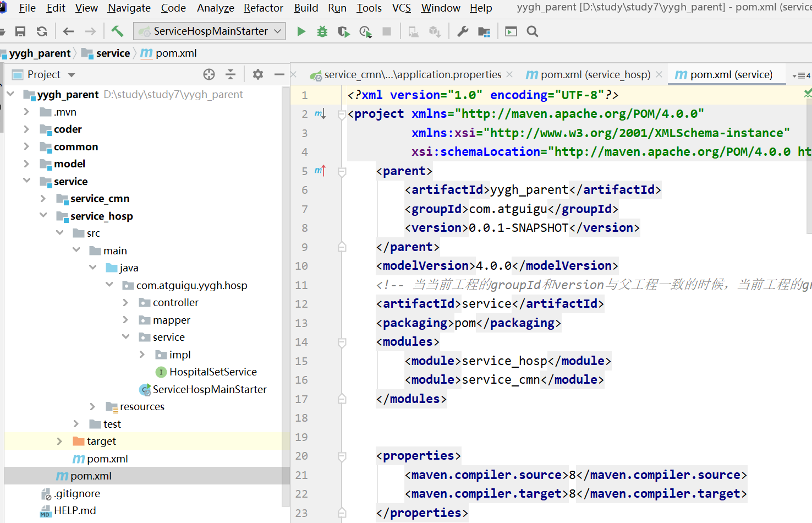Click the Synchronize refresh icon
This screenshot has height=523, width=812.
42,31
